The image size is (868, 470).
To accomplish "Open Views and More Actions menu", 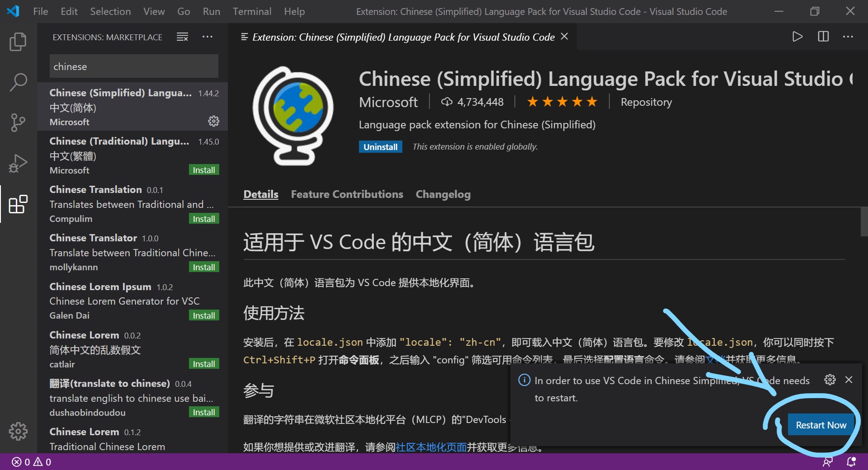I will [x=208, y=37].
